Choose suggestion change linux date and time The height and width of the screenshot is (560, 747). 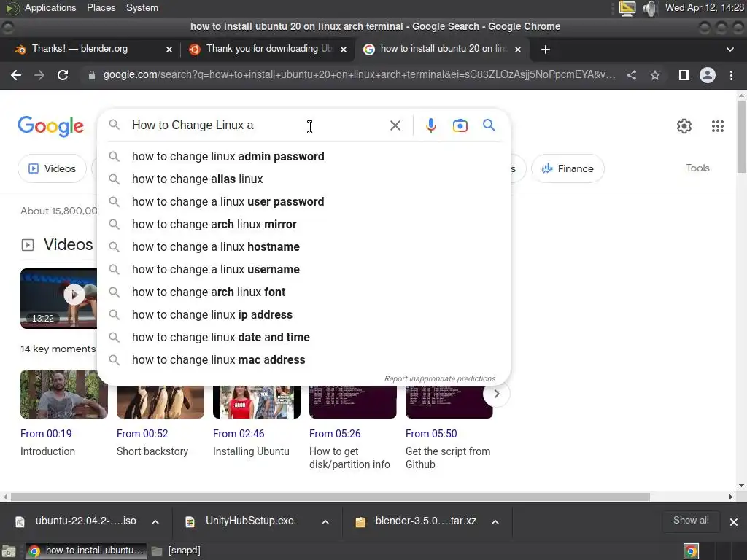coord(303,338)
